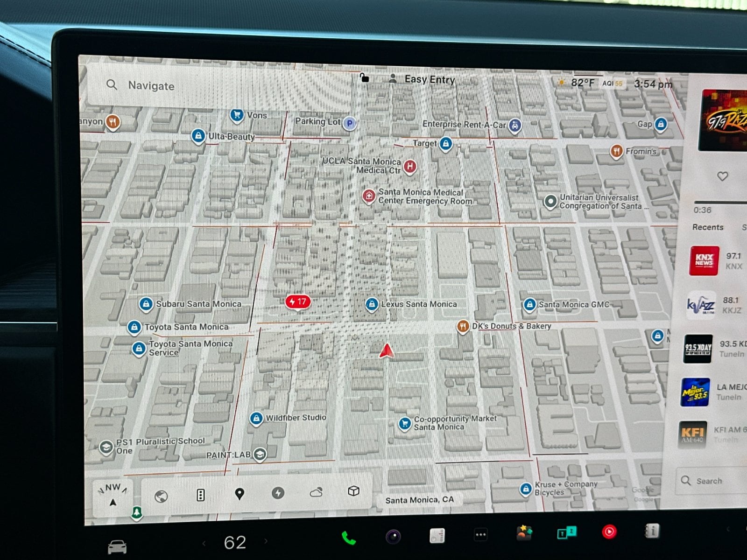
Task: Toggle the weather overlay cloud icon
Action: [x=316, y=492]
